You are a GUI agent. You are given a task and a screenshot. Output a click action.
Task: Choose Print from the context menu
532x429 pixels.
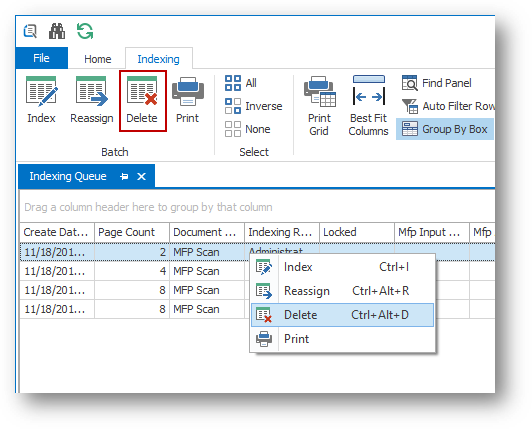(x=342, y=339)
